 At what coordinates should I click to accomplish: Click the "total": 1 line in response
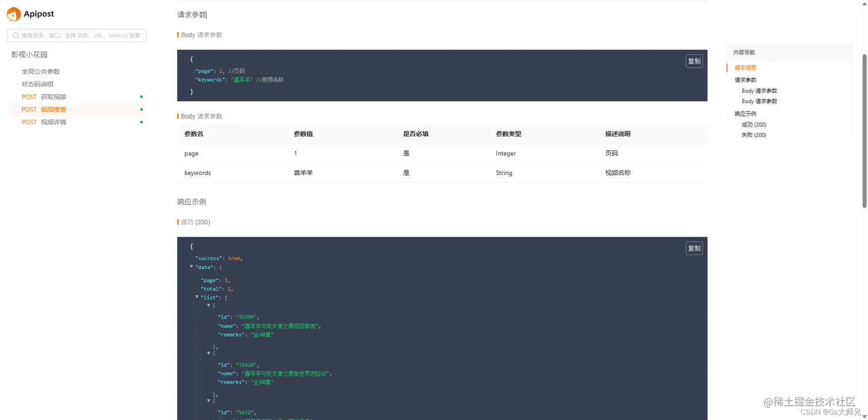pyautogui.click(x=217, y=289)
